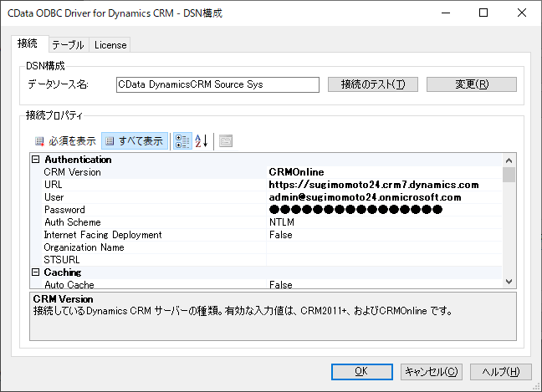Select the Organization Name property
The image size is (542, 392).
(84, 247)
